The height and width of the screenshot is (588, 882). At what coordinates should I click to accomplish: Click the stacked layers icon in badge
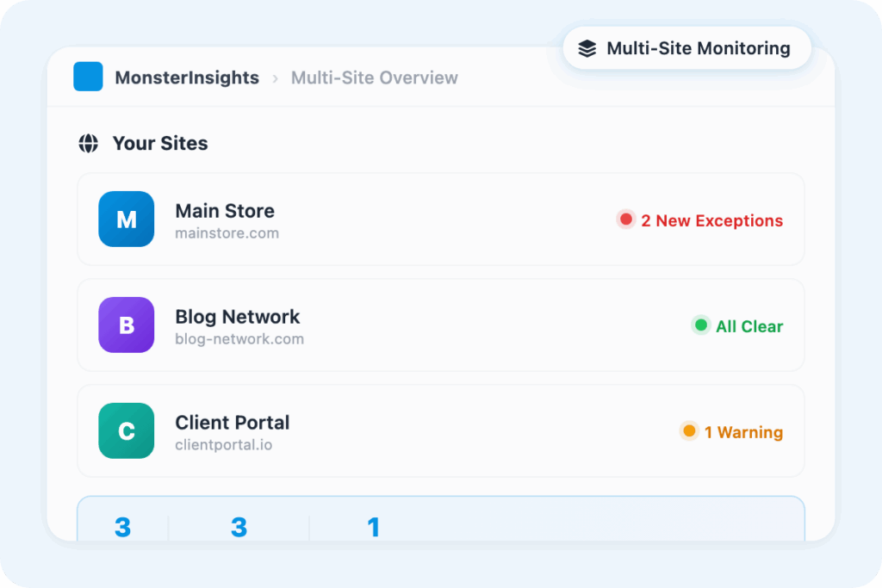tap(587, 48)
